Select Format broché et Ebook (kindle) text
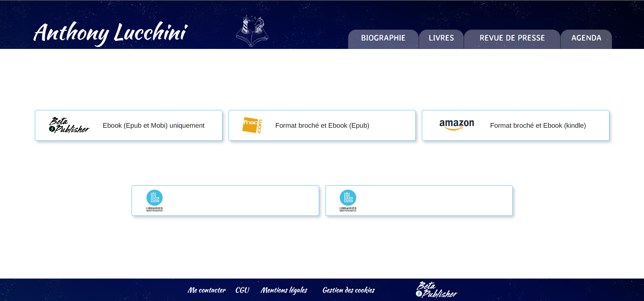The image size is (644, 301). (x=538, y=125)
